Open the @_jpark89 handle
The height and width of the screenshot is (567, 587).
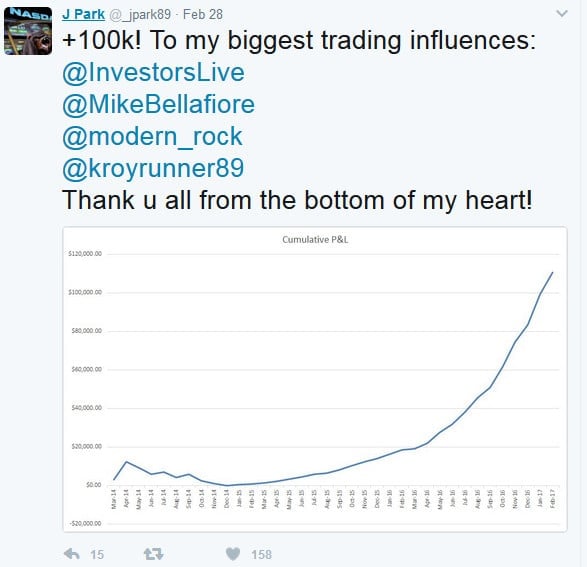(140, 15)
